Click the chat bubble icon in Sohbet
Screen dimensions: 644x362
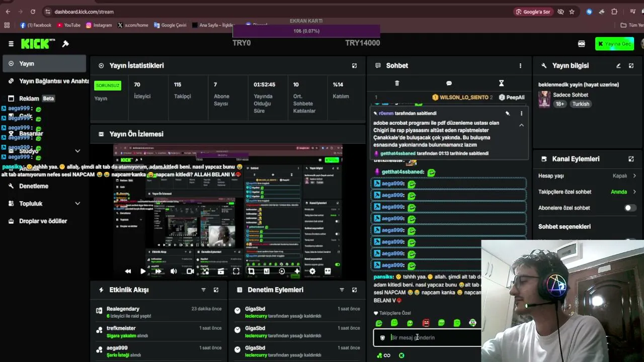tap(449, 83)
